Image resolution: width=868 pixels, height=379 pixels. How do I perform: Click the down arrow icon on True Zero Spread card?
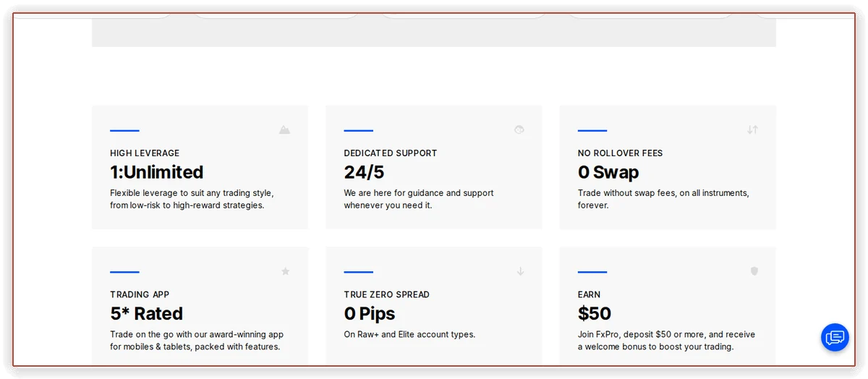coord(520,271)
